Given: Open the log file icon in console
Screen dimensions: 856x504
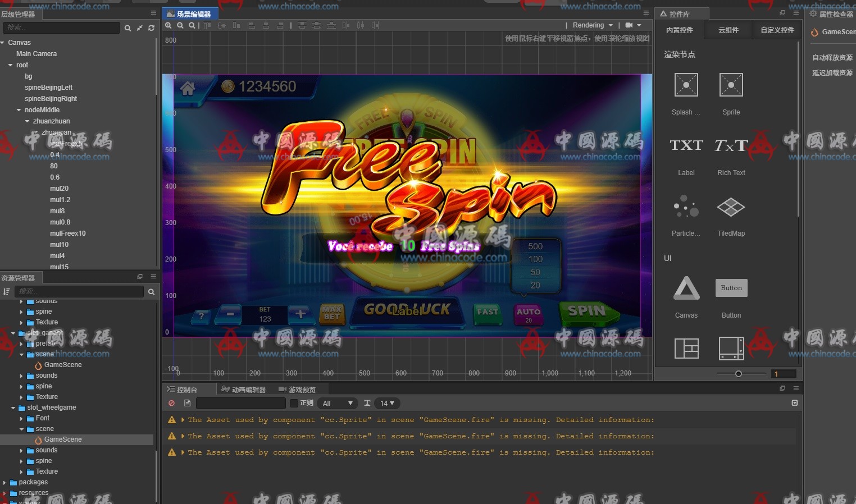Looking at the screenshot, I should [187, 403].
